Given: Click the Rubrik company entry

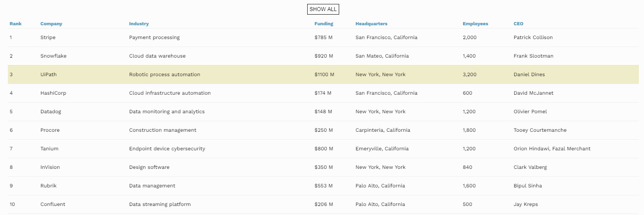Looking at the screenshot, I should click(x=49, y=186).
